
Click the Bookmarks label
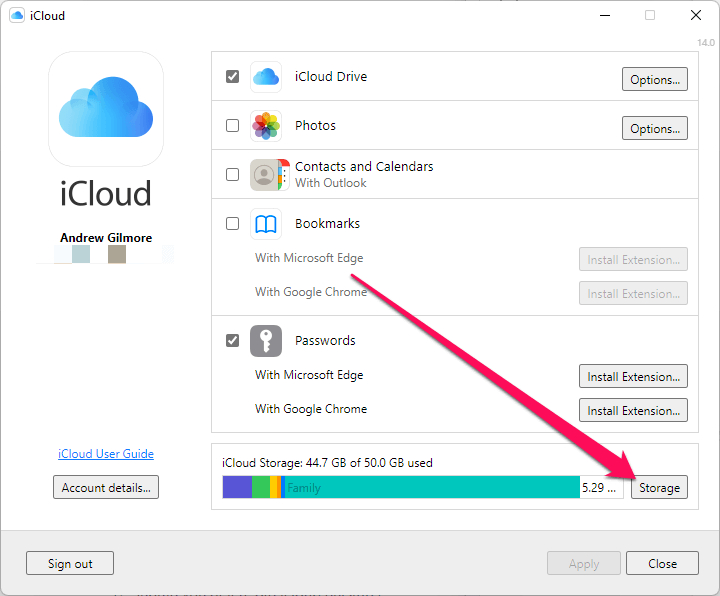(327, 223)
